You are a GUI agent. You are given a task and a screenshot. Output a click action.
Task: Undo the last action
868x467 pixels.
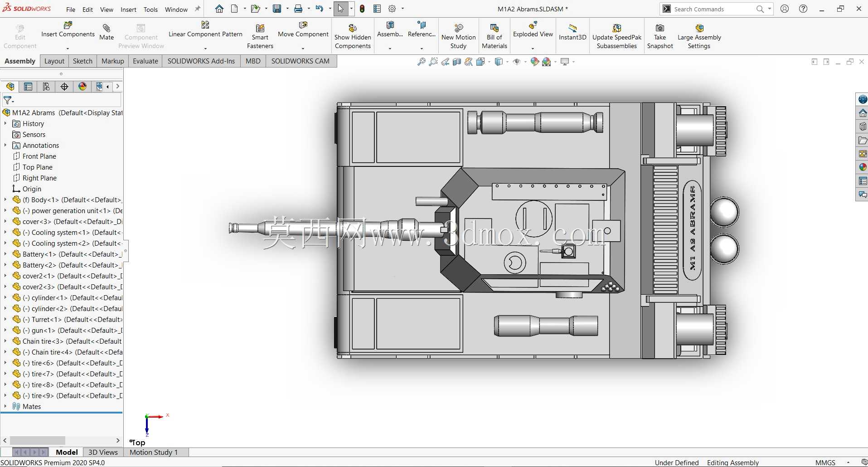(320, 9)
